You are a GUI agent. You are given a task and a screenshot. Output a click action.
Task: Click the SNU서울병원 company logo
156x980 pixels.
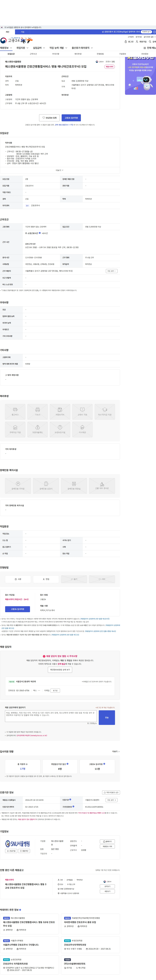pyautogui.click(x=17, y=844)
